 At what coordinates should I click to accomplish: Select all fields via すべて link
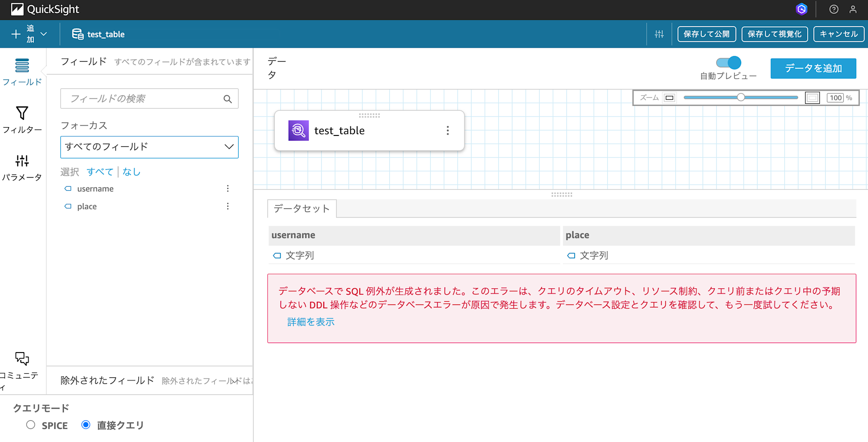point(100,172)
